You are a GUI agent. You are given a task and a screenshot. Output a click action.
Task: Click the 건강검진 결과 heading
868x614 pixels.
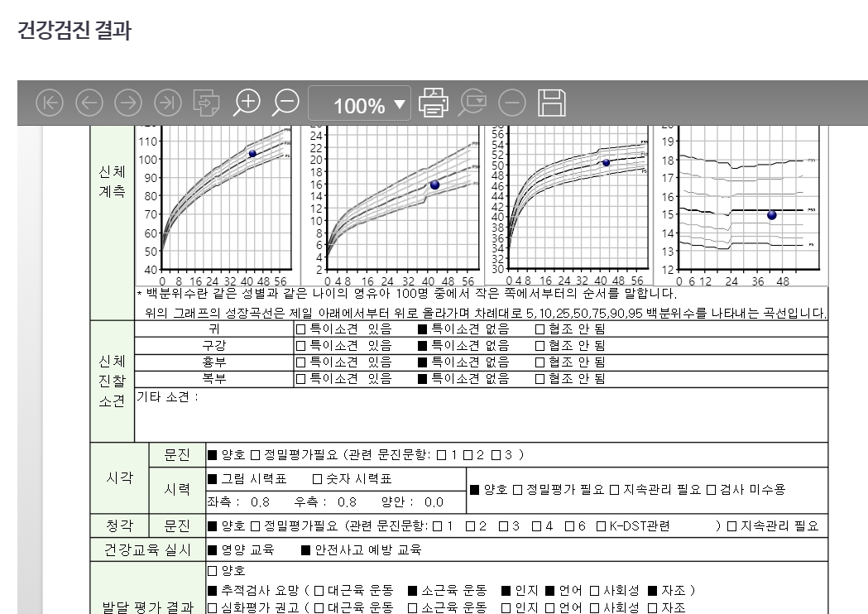(x=74, y=30)
